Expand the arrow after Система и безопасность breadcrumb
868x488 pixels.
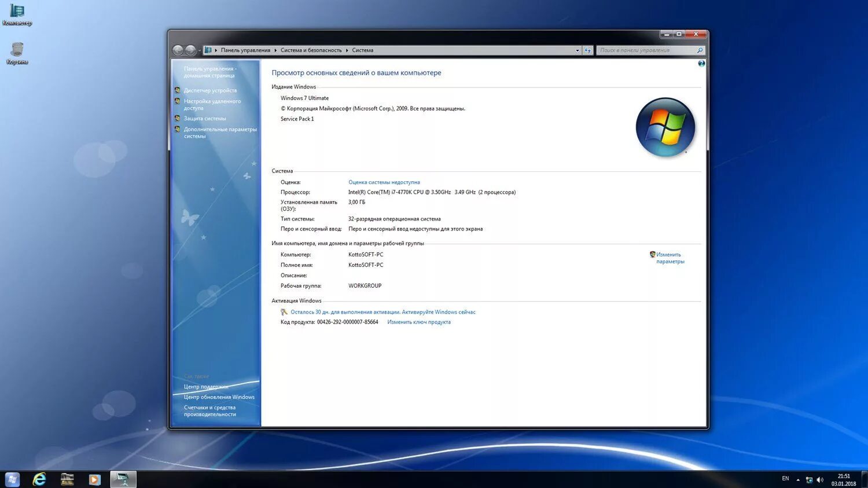tap(347, 50)
